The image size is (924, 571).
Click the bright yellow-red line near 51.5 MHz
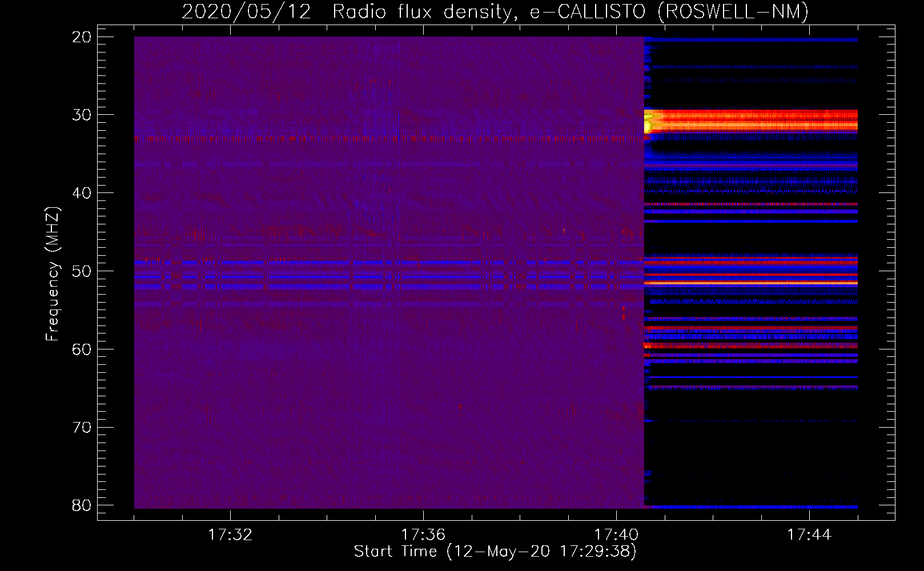pyautogui.click(x=751, y=283)
